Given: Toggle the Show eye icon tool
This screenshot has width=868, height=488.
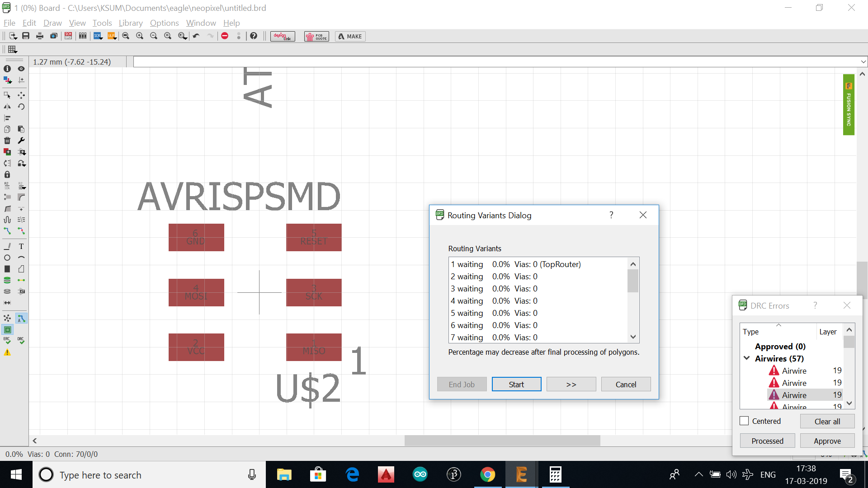Looking at the screenshot, I should pyautogui.click(x=21, y=69).
